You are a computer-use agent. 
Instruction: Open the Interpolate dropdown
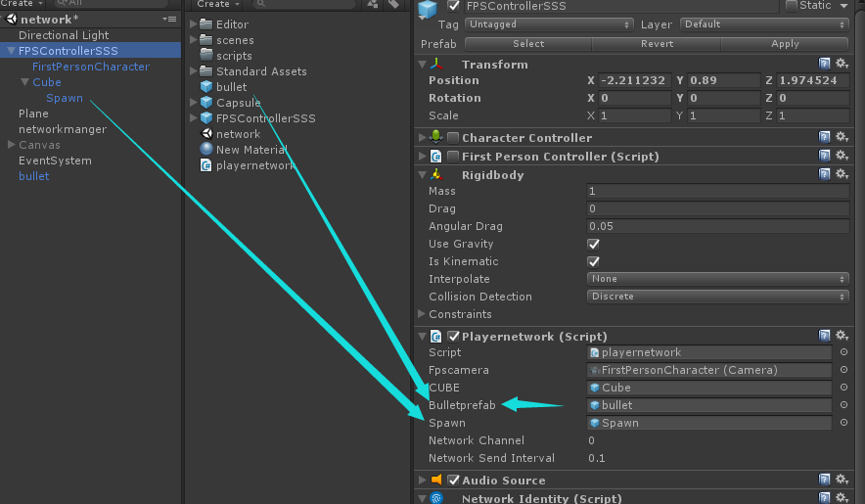(x=717, y=279)
